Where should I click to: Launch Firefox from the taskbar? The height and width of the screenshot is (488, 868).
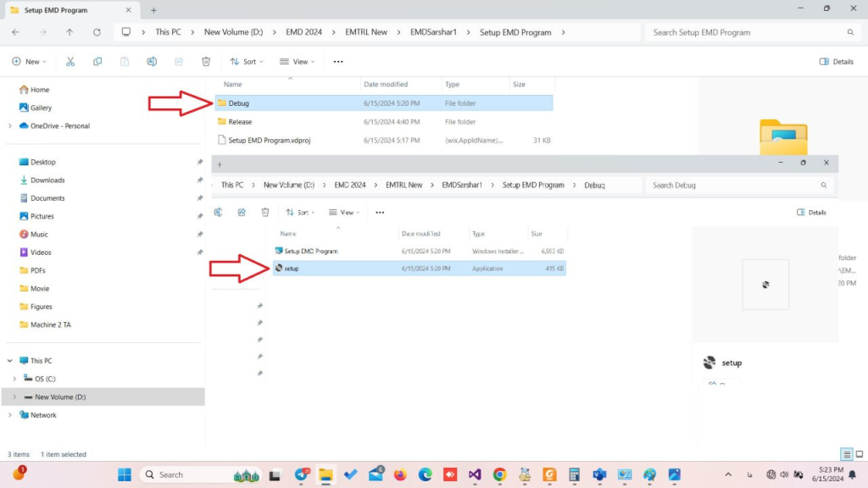coord(400,474)
